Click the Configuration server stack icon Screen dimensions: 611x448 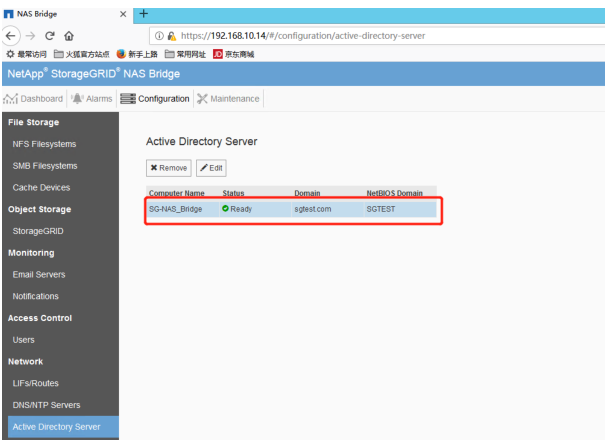click(x=128, y=99)
